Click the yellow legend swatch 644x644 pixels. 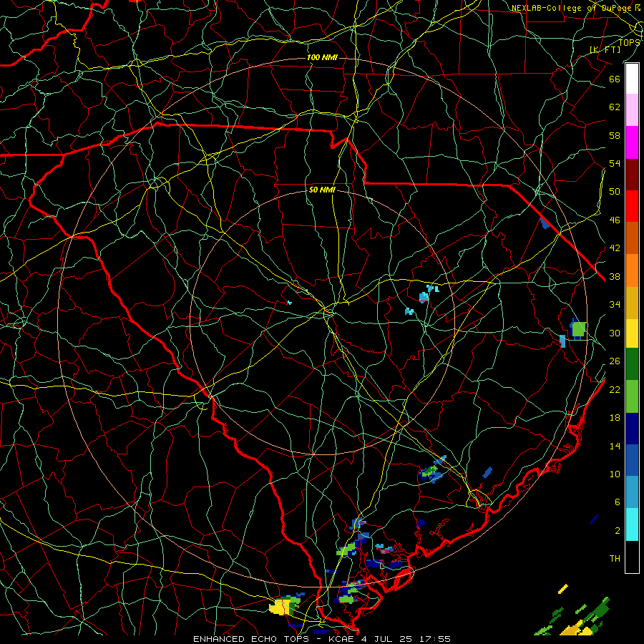pos(632,333)
